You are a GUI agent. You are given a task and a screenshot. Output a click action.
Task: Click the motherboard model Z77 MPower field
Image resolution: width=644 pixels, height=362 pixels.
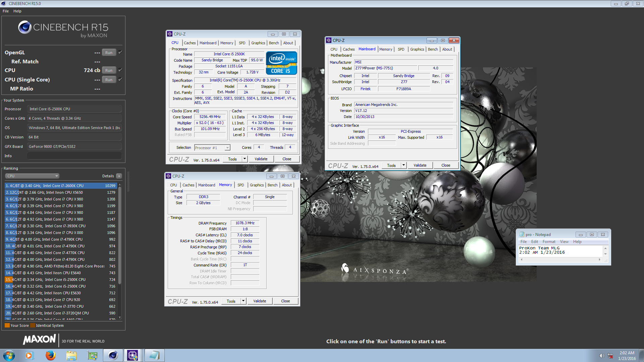point(386,68)
